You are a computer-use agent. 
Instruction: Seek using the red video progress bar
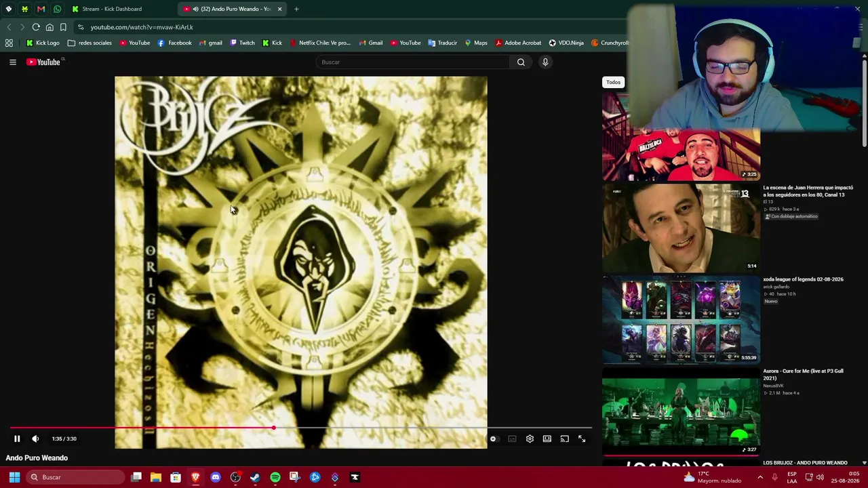302,428
